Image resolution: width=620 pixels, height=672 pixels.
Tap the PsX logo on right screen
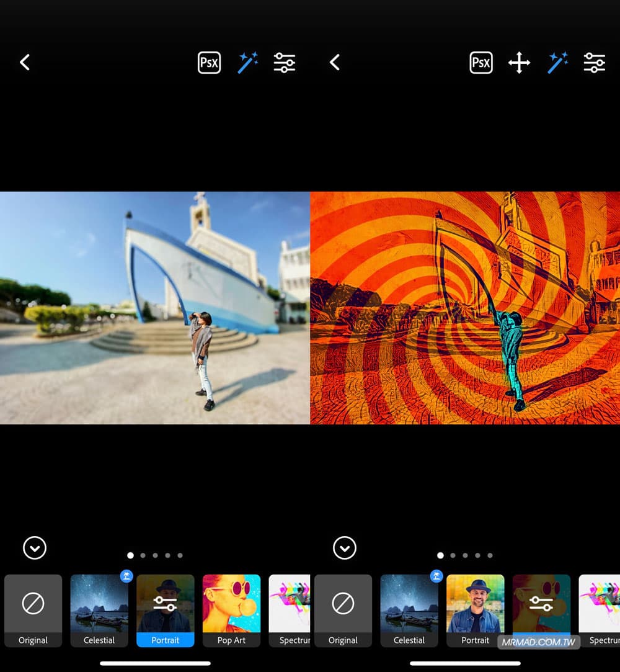click(481, 63)
